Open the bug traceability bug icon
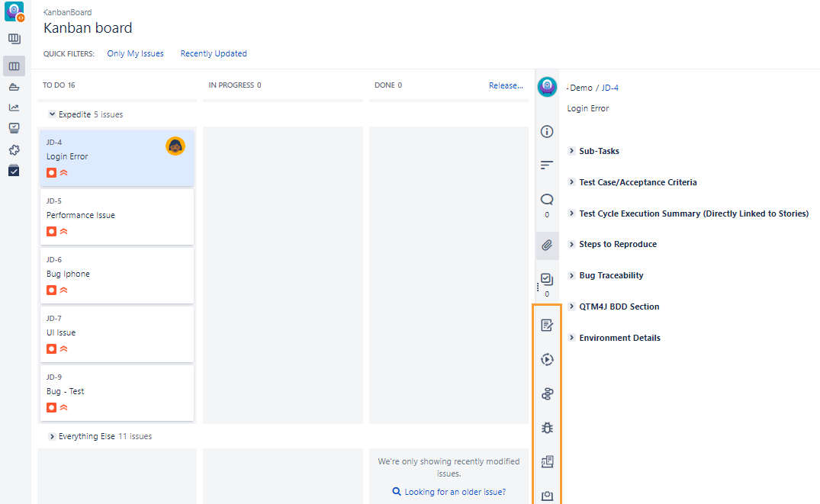The width and height of the screenshot is (820, 504). click(547, 428)
